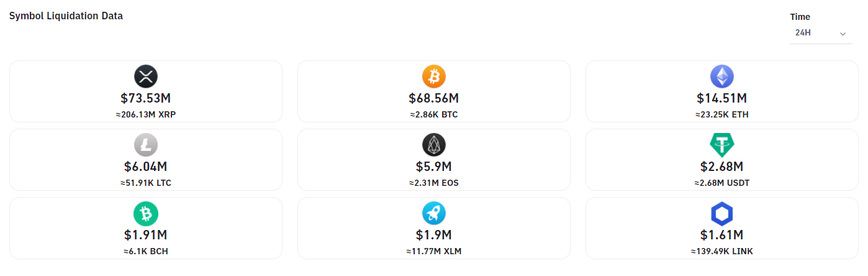Click the Bitcoin Cash green icon
868x276 pixels.
(x=146, y=213)
